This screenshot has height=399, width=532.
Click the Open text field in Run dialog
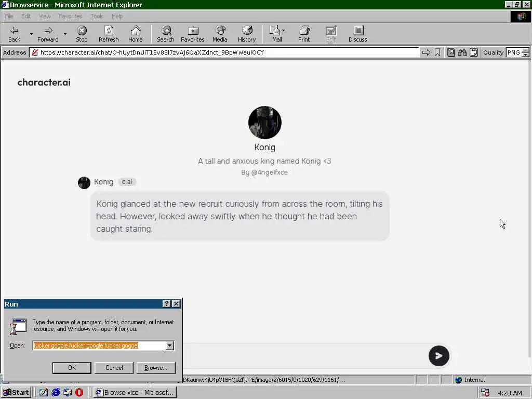pyautogui.click(x=99, y=345)
